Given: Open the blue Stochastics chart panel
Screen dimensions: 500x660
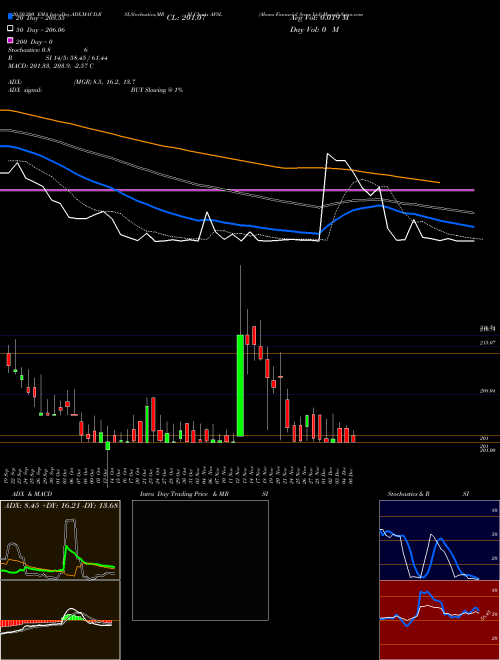Looking at the screenshot, I should coord(439,540).
